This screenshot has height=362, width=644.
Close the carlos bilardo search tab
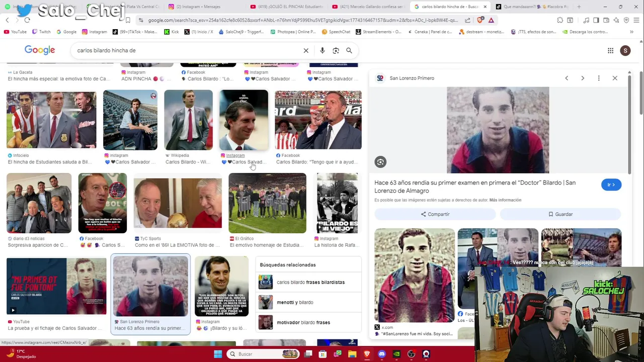click(485, 7)
